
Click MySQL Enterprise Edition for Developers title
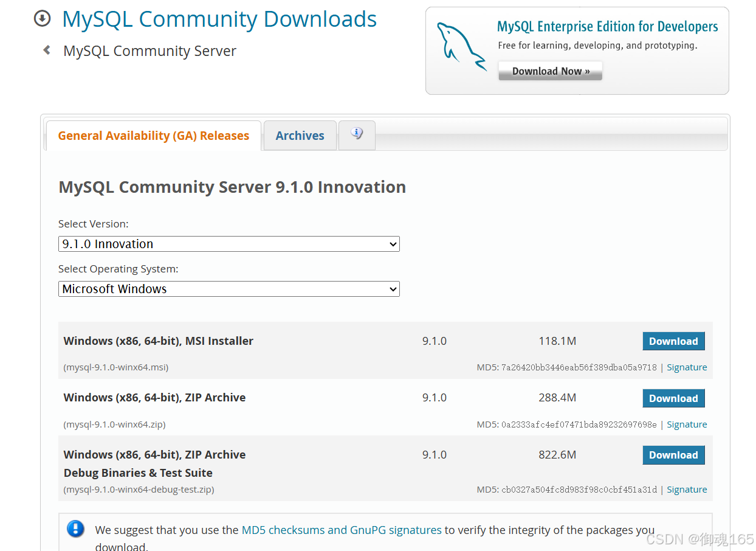(x=608, y=27)
